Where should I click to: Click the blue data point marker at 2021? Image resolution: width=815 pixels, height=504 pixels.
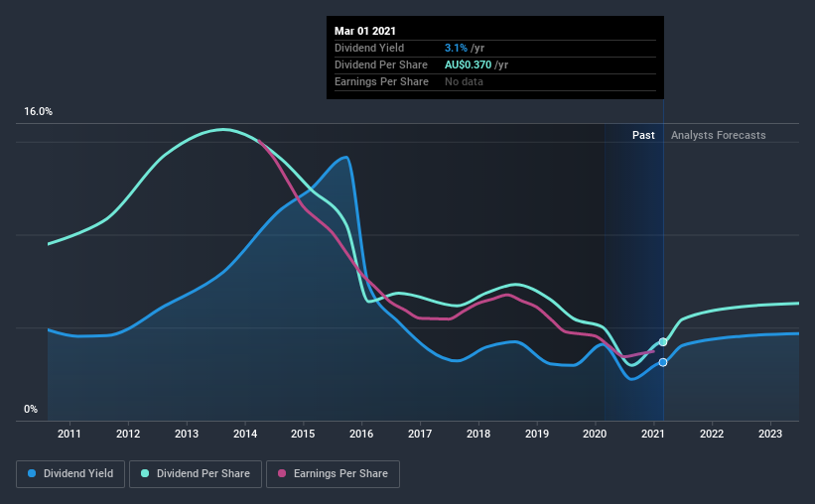pyautogui.click(x=663, y=362)
